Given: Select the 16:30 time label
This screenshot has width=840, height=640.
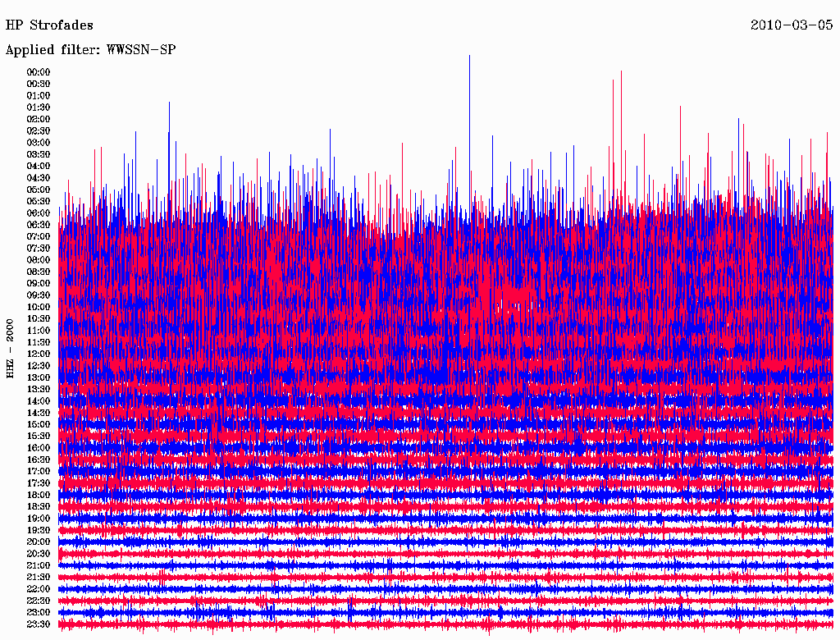Looking at the screenshot, I should coord(39,460).
